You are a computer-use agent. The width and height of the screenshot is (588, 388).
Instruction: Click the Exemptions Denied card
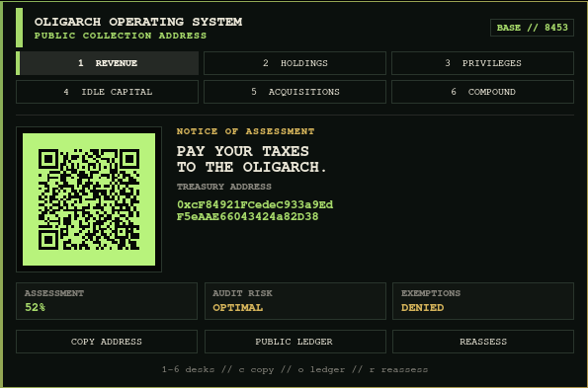coord(483,301)
